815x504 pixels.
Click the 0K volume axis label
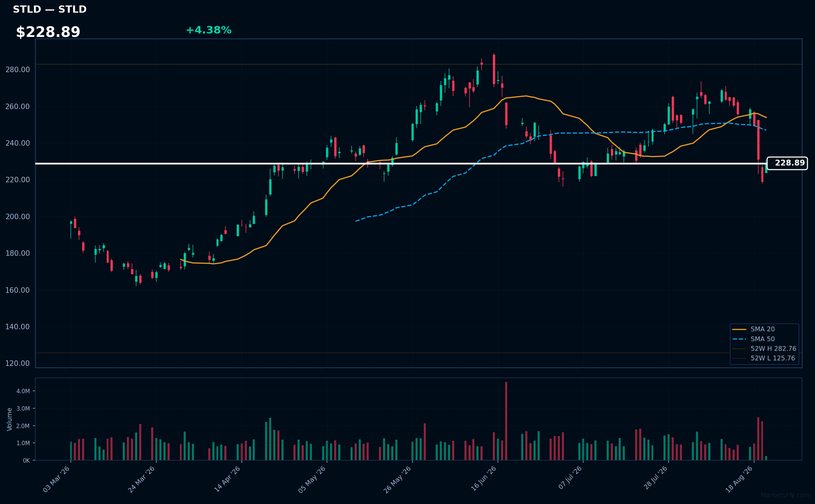pos(26,461)
